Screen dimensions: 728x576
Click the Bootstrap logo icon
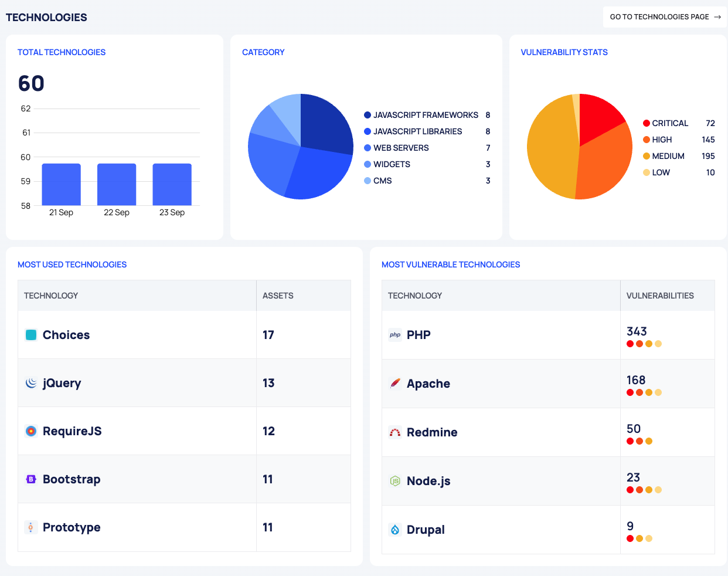coord(31,479)
